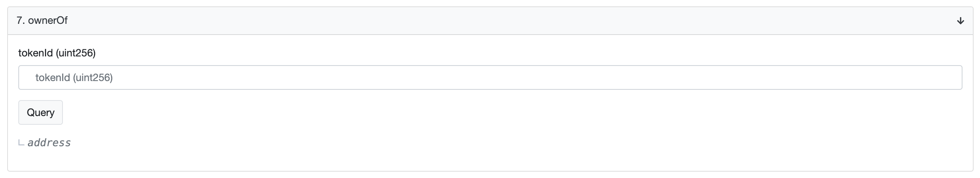
Task: Click the down arrow in ownerOf header
Action: [x=960, y=21]
